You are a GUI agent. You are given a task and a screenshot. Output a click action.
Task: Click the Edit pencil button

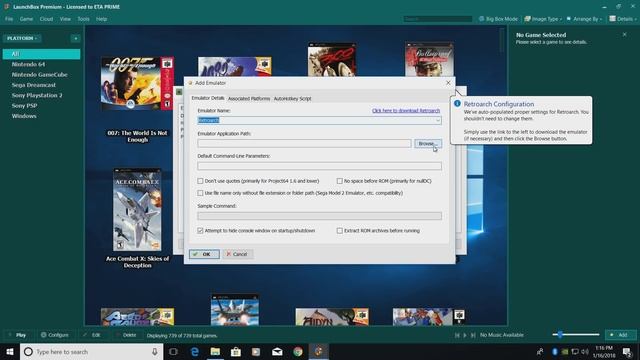tap(92, 335)
